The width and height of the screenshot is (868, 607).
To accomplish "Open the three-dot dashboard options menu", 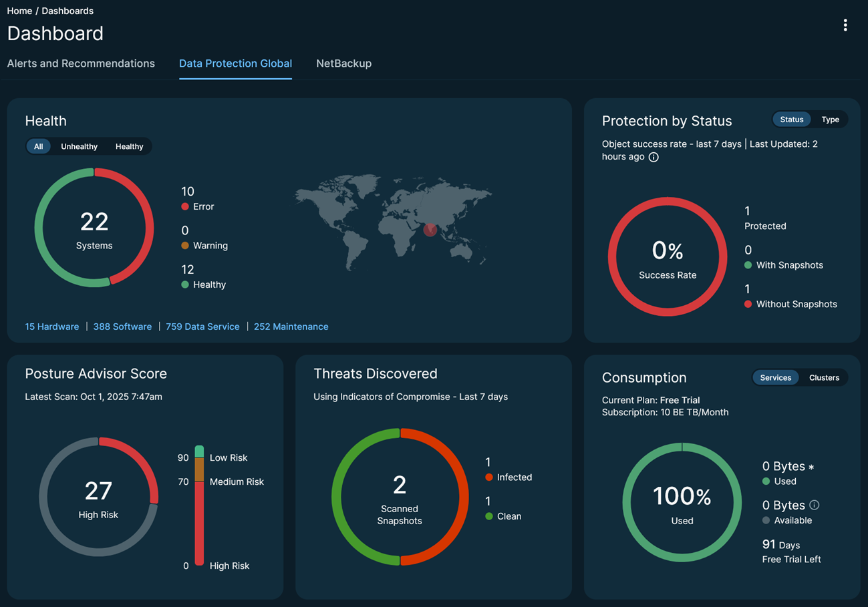I will pyautogui.click(x=845, y=25).
